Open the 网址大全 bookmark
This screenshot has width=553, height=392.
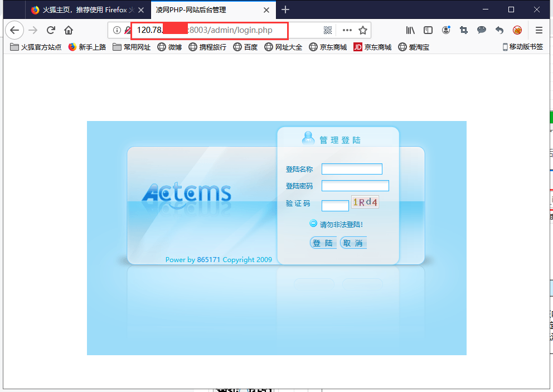pos(283,47)
